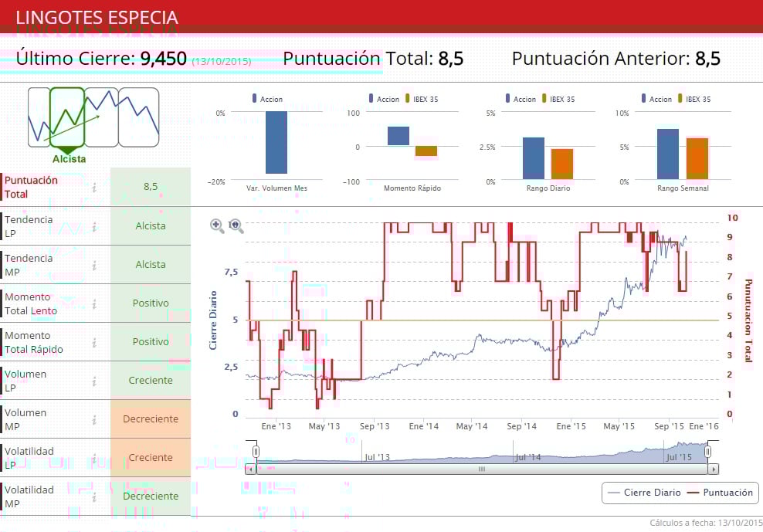
Task: Open info icon next to Volatilidad MP
Action: coord(94,497)
